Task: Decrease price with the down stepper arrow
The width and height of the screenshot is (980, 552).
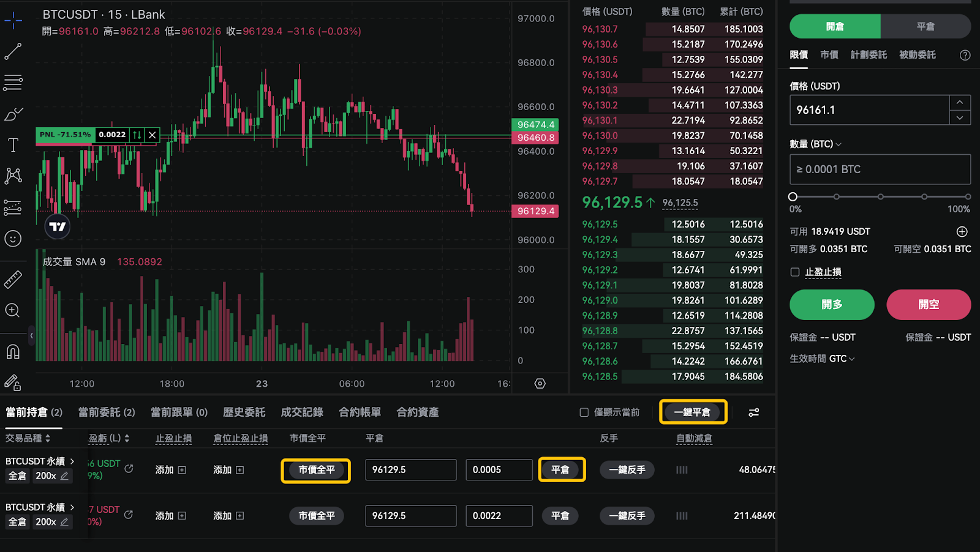Action: pyautogui.click(x=960, y=117)
